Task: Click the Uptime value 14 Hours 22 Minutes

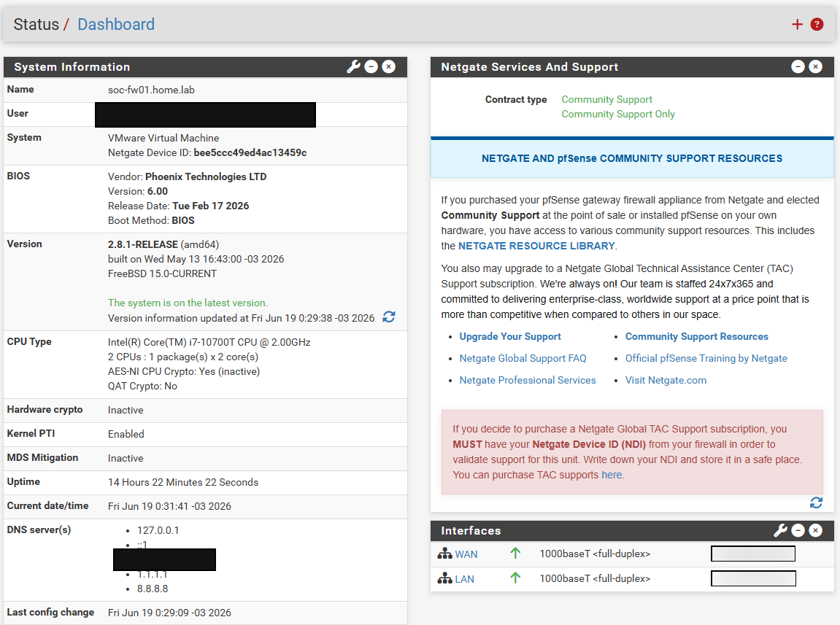Action: [x=183, y=482]
